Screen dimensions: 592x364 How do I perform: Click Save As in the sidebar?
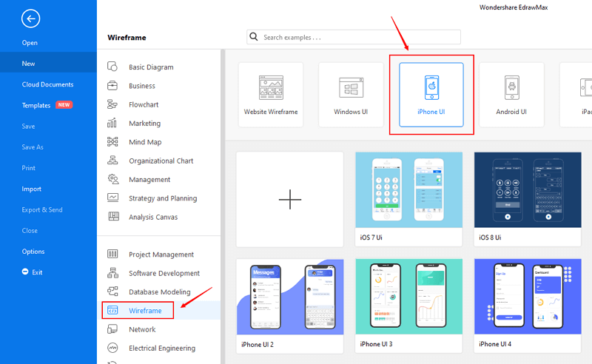pos(33,147)
